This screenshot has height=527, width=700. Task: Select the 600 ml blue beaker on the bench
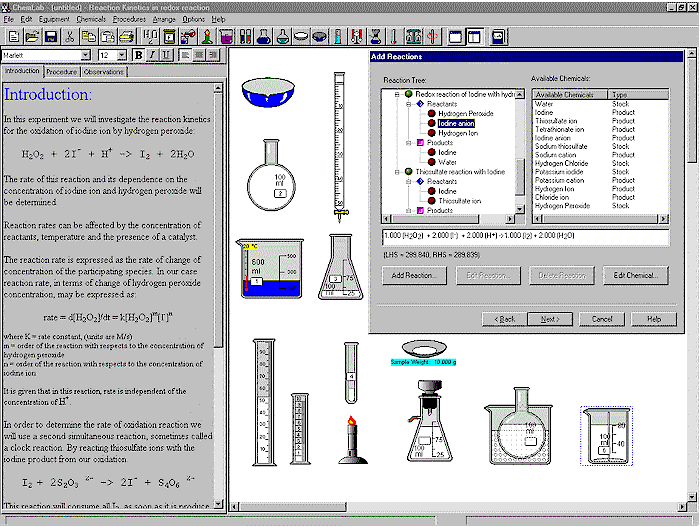270,268
